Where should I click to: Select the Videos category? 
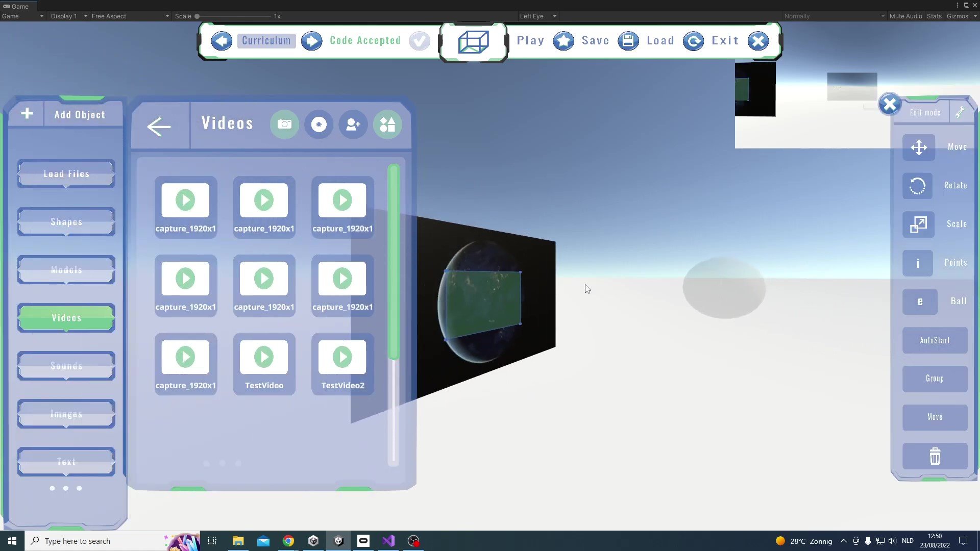(x=66, y=318)
